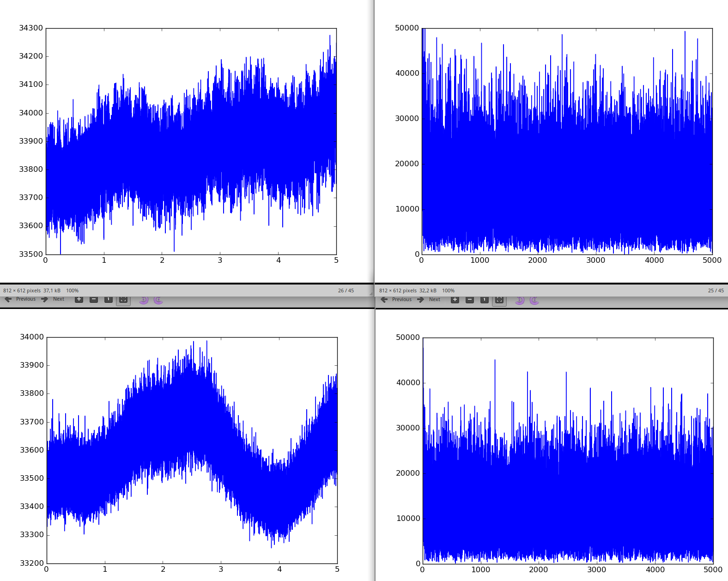Click the bottom-right plot image
This screenshot has width=728, height=581.
(x=568, y=450)
